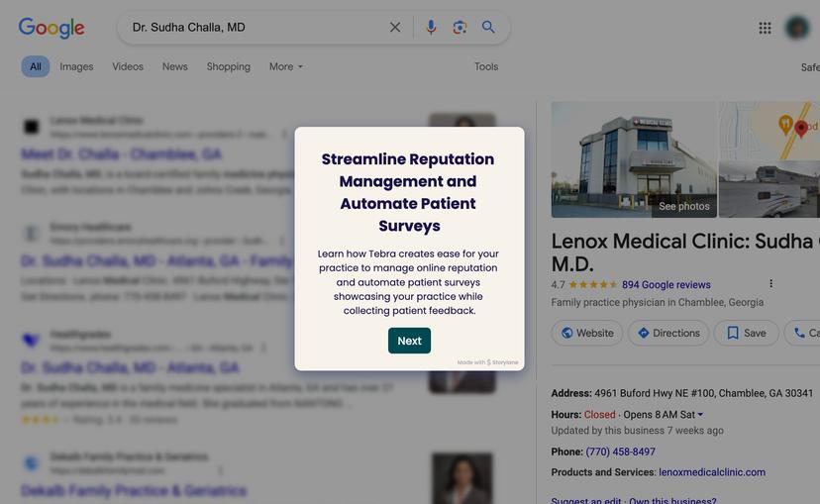820x504 pixels.
Task: Open the Dekalb Family Practice & Geriatrics result
Action: click(134, 490)
